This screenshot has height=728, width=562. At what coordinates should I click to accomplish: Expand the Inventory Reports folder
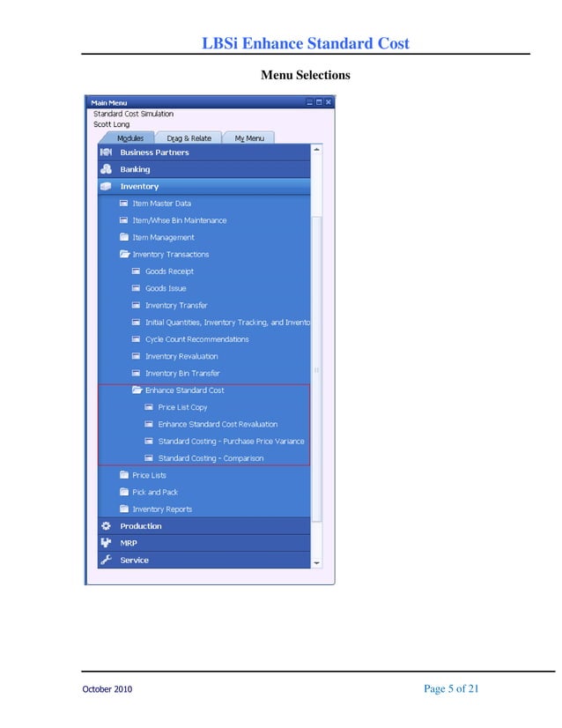(124, 509)
